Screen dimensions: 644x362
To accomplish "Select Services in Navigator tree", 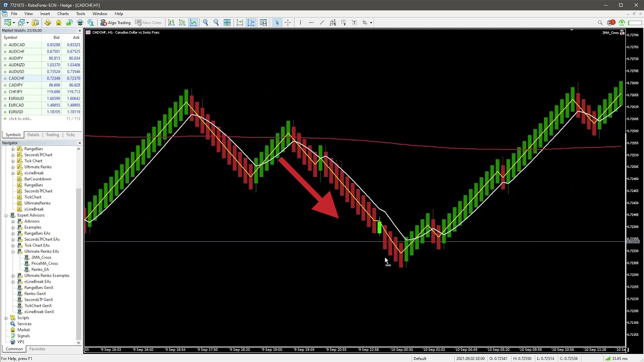I will (x=24, y=324).
